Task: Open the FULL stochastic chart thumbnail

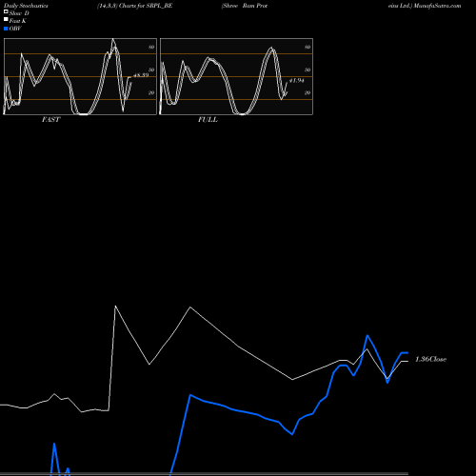Action: tap(236, 76)
